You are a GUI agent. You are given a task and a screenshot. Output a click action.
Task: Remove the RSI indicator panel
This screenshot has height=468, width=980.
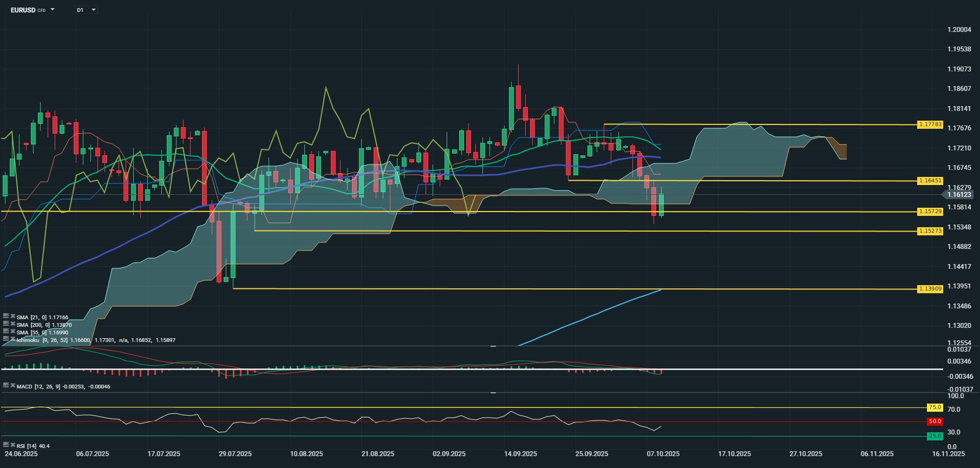(x=12, y=445)
